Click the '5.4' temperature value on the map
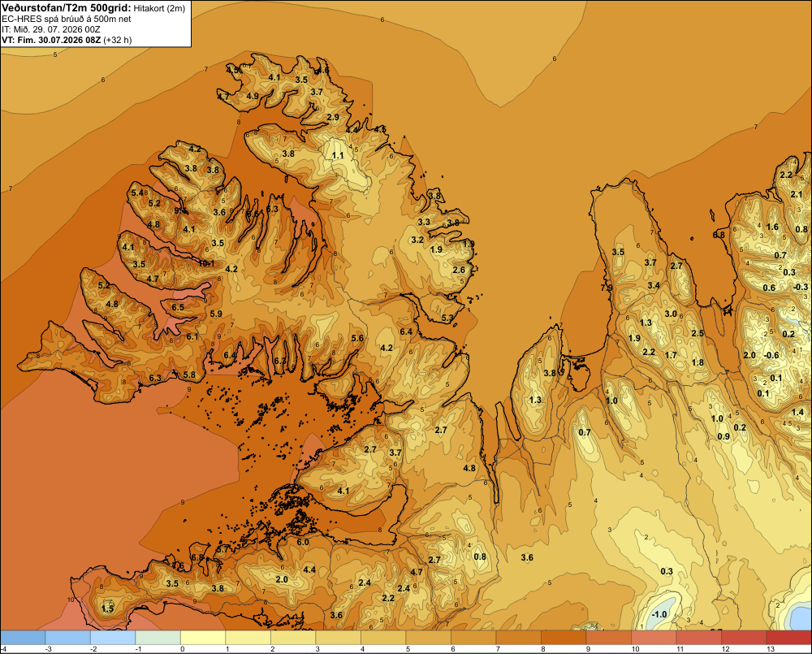 (x=137, y=193)
